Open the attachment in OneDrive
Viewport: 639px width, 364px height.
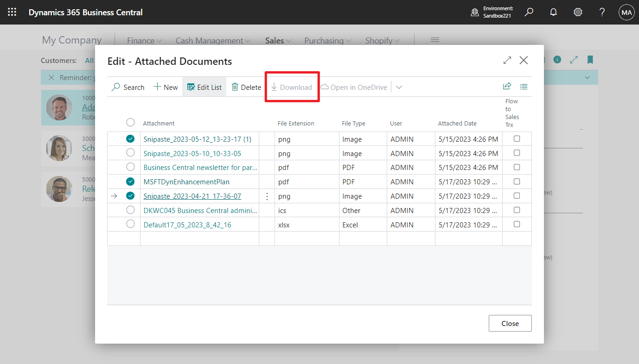[353, 87]
